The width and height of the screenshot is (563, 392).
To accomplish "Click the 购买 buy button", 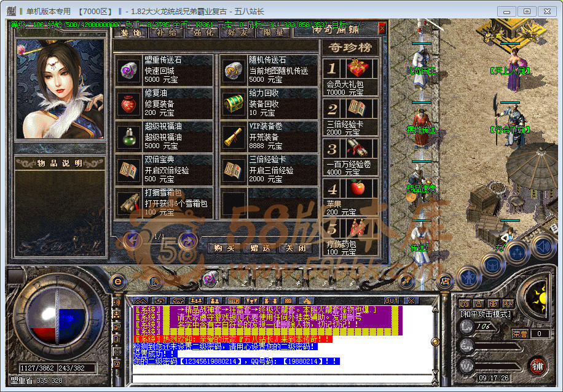I will 224,248.
